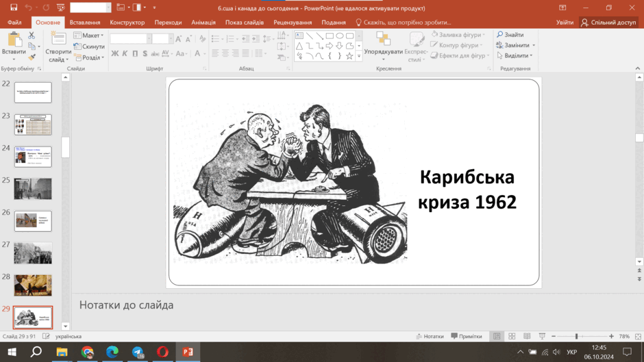The image size is (644, 362).
Task: Toggle the Notes (Нотатки) pane in status bar
Action: coord(430,336)
